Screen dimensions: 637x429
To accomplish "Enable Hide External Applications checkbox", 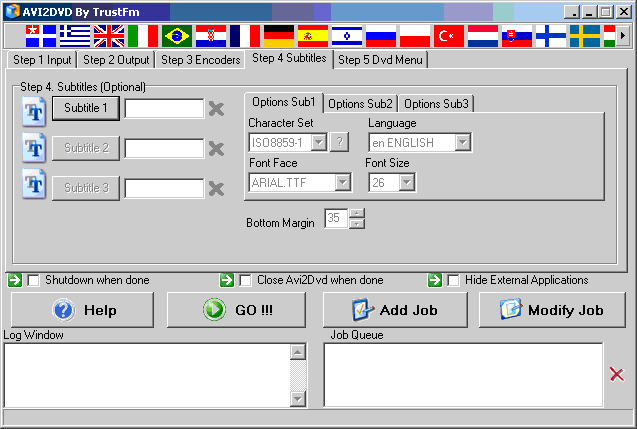I will (x=453, y=280).
